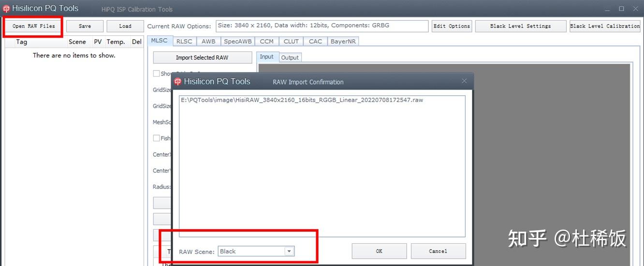Select the BayerNR tab
Screen dimensions: 644x266
pyautogui.click(x=343, y=42)
